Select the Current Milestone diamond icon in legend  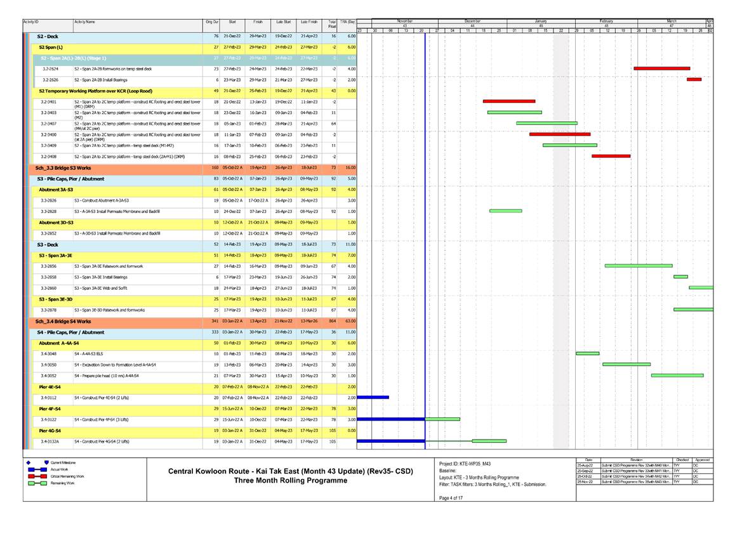point(28,462)
